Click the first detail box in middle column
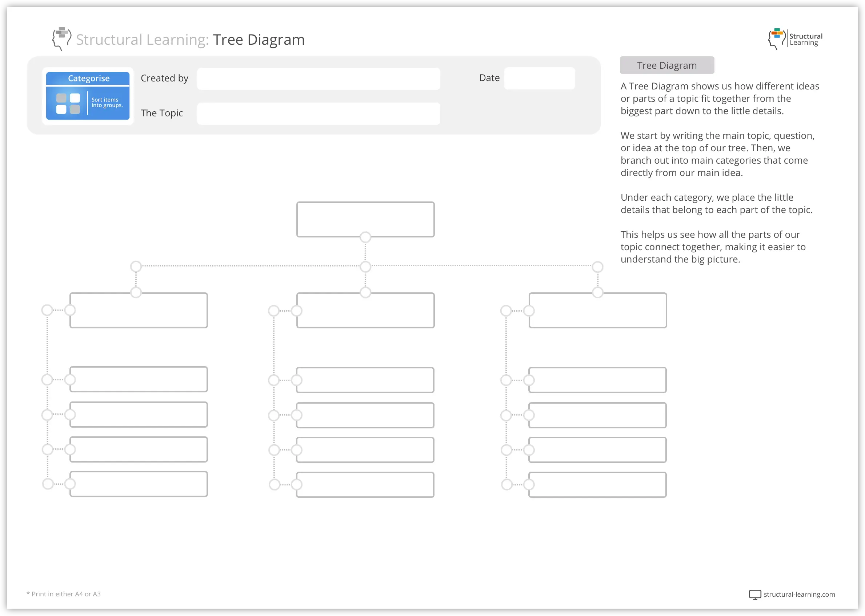This screenshot has height=616, width=865. 365,380
